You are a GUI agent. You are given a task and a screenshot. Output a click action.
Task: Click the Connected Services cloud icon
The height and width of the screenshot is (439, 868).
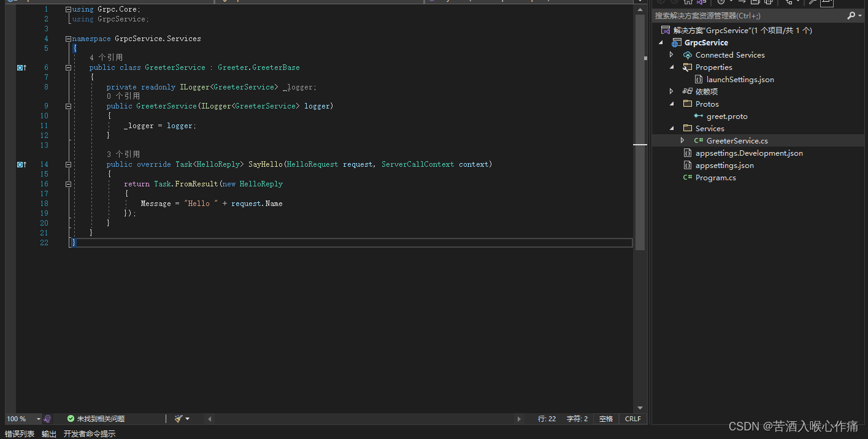coord(688,55)
